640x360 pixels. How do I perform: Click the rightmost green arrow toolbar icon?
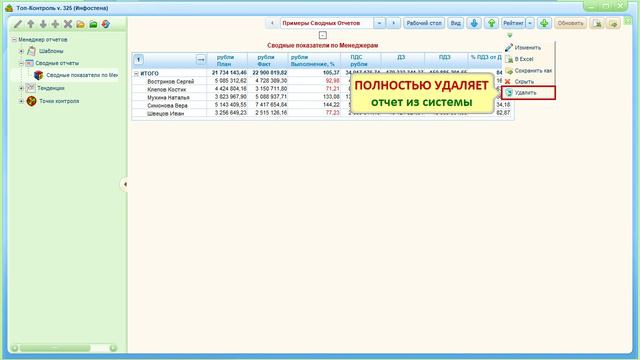(613, 23)
